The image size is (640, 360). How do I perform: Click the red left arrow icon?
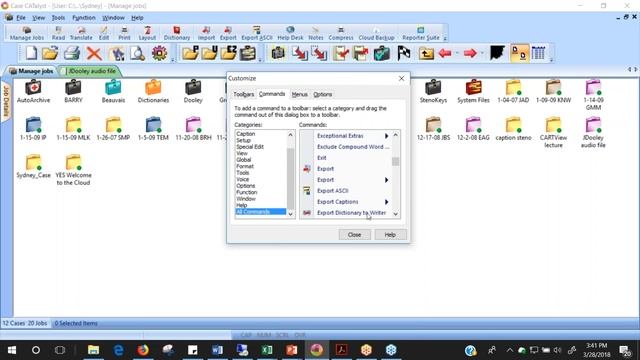(445, 53)
